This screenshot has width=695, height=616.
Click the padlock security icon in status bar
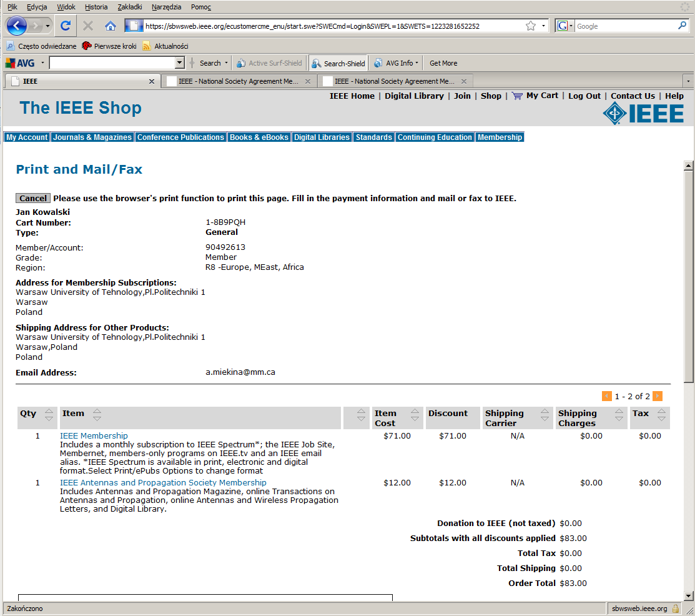675,609
